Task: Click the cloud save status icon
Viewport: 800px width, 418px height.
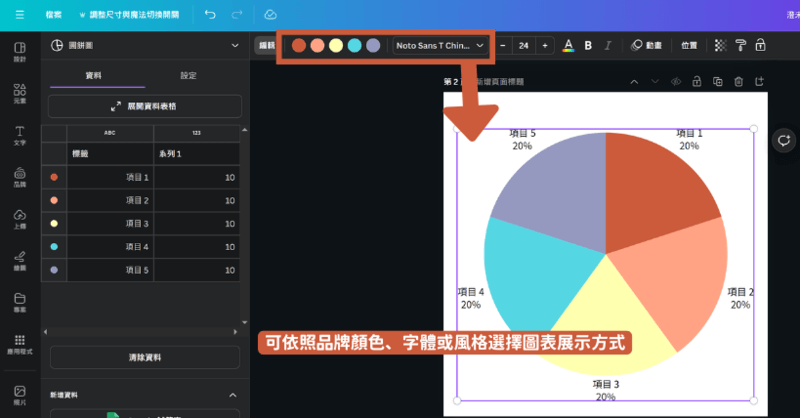Action: click(270, 15)
